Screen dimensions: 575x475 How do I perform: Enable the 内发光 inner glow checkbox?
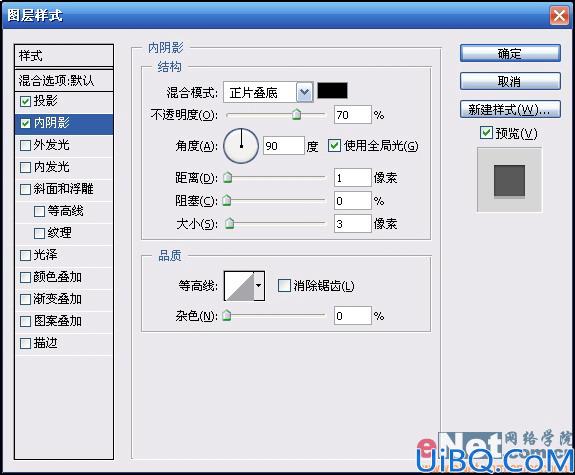point(25,167)
